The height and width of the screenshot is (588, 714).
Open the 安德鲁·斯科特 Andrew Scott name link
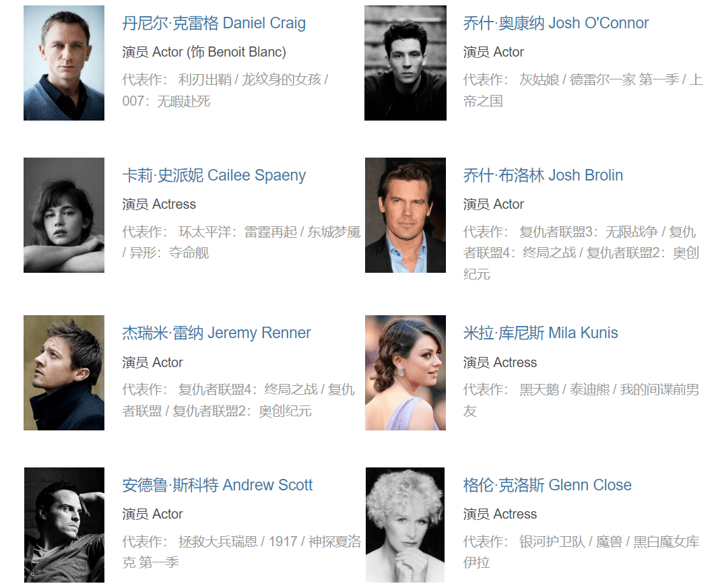click(x=217, y=485)
